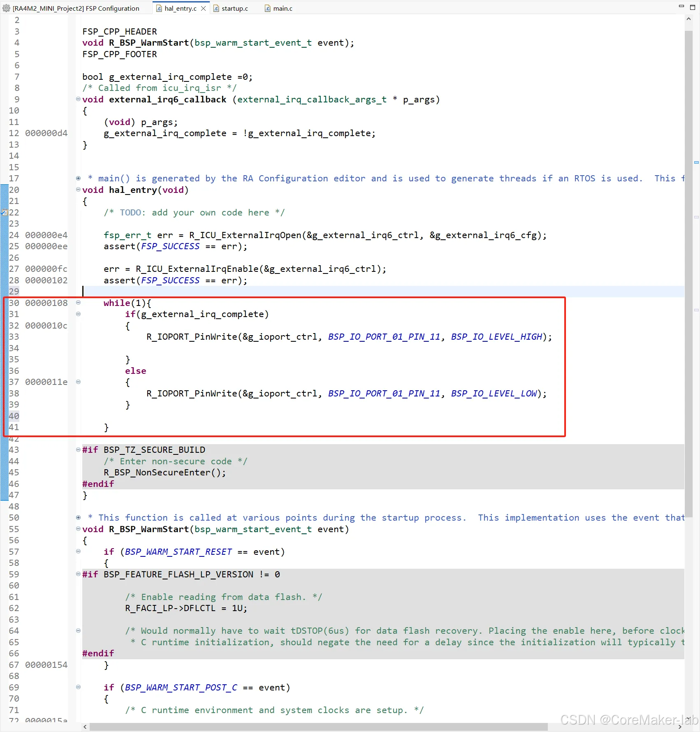Click address 000000d4 in the gutter
The height and width of the screenshot is (732, 700).
point(46,133)
